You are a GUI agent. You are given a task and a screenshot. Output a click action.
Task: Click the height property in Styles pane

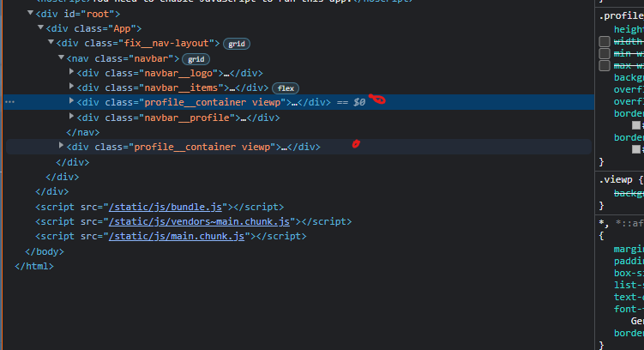pyautogui.click(x=629, y=29)
